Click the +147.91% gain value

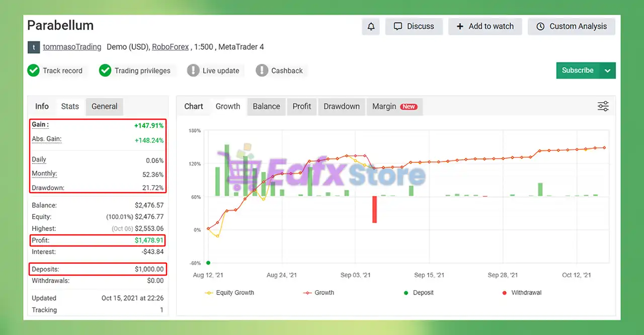(x=148, y=126)
